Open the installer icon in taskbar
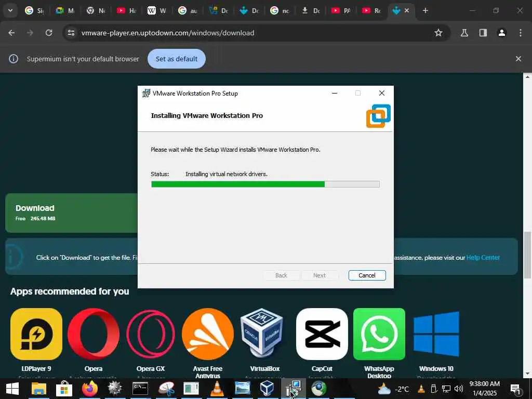The image size is (532, 399). (x=293, y=389)
